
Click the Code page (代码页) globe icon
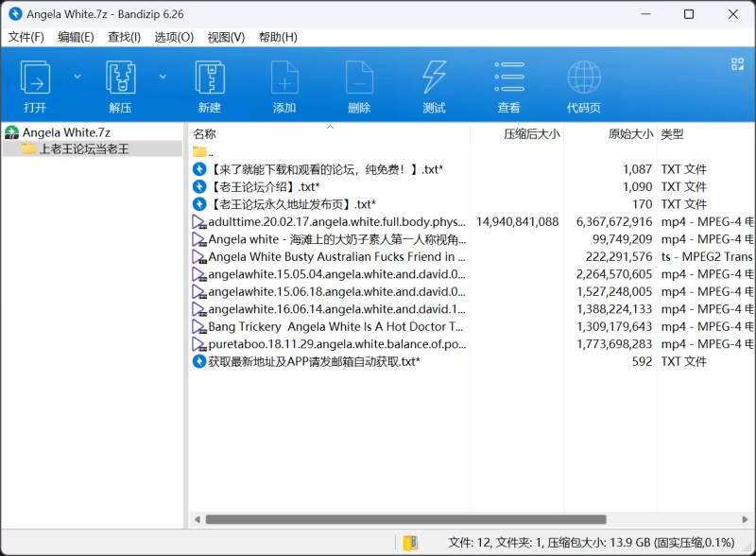[584, 78]
